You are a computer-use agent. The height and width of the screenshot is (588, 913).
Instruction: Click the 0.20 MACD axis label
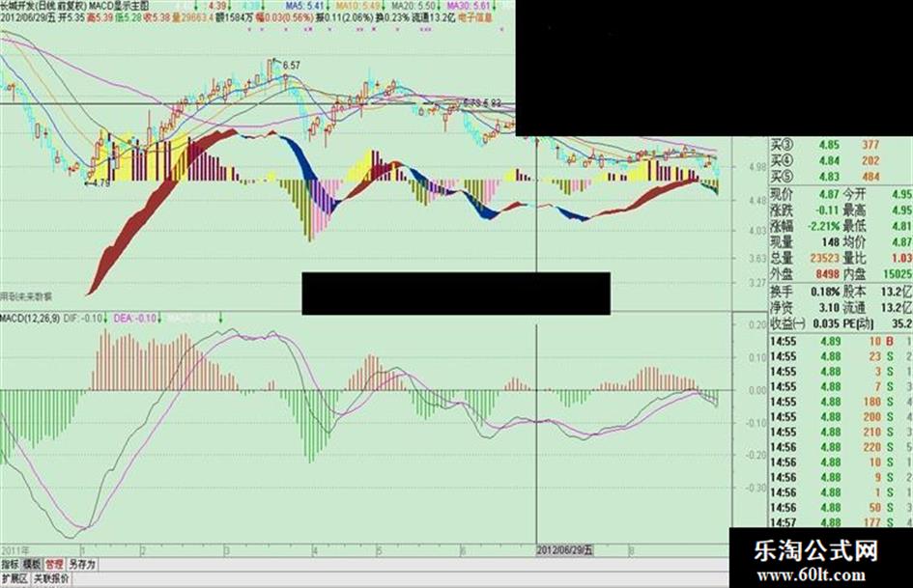pos(756,325)
